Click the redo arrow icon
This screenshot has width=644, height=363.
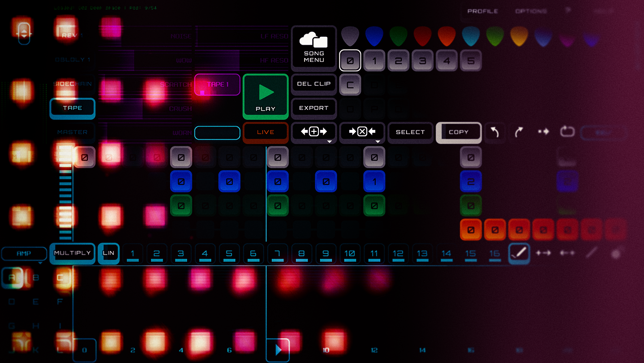pyautogui.click(x=519, y=132)
